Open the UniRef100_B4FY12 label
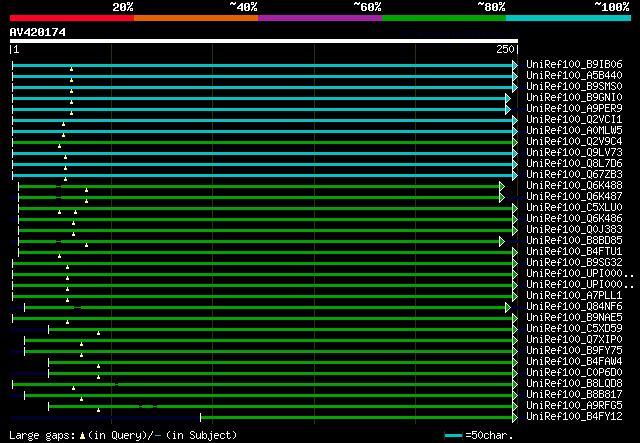The width and height of the screenshot is (640, 443). coord(574,417)
